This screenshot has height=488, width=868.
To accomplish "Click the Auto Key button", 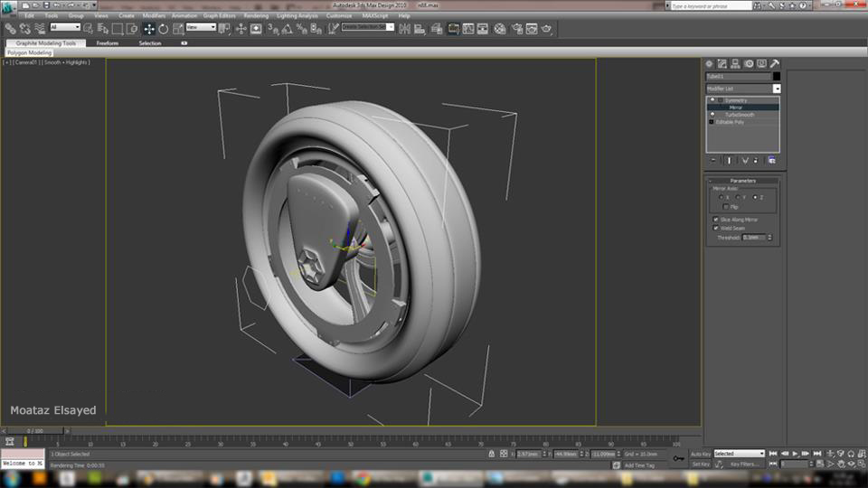I will pyautogui.click(x=700, y=455).
